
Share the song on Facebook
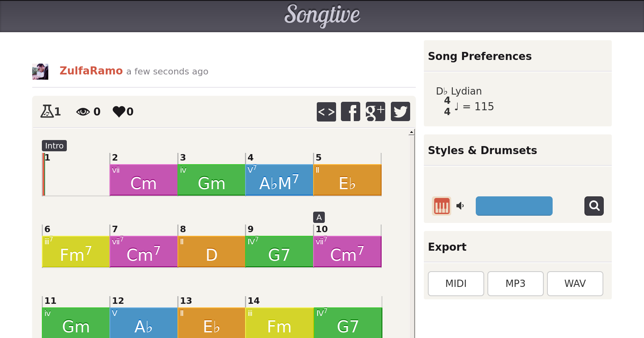point(351,111)
